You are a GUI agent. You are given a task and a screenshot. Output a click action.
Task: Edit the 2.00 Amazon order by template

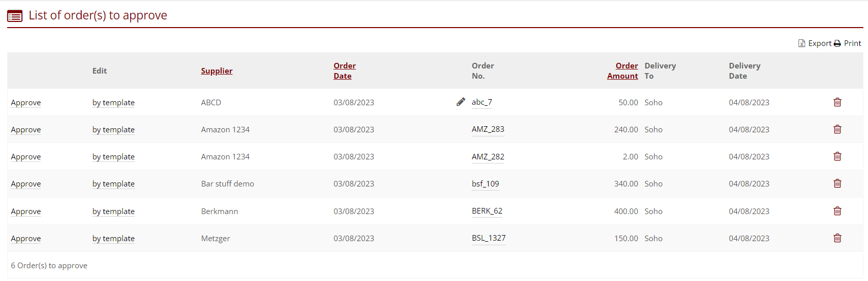pos(113,157)
